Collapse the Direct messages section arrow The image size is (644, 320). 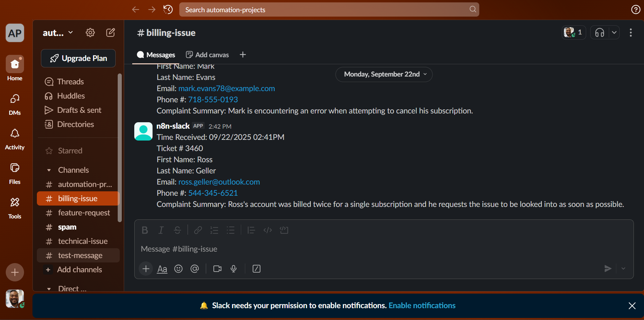pyautogui.click(x=49, y=289)
